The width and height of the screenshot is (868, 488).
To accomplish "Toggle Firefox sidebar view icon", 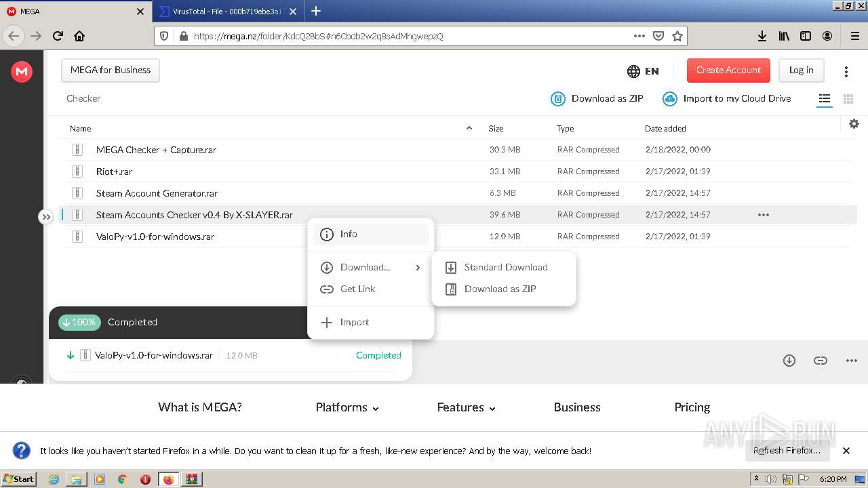I will (806, 36).
